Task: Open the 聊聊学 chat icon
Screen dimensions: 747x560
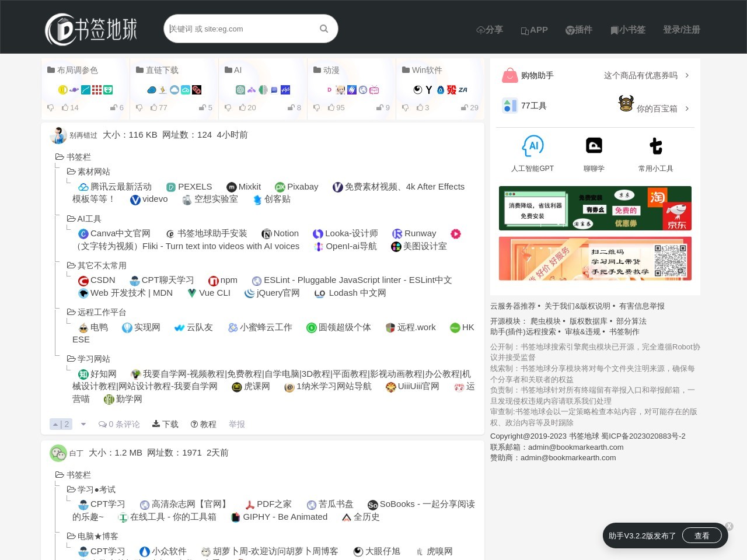Action: [x=594, y=145]
